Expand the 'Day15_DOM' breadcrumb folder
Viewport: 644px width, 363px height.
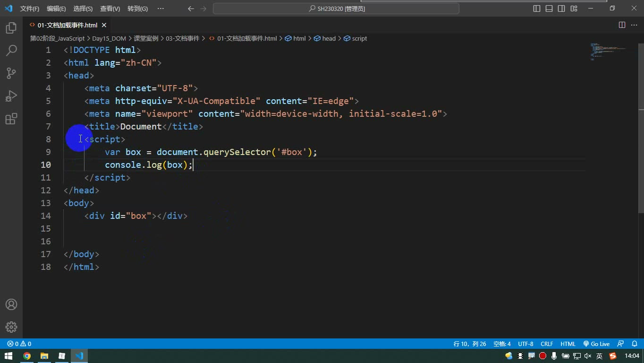[109, 39]
